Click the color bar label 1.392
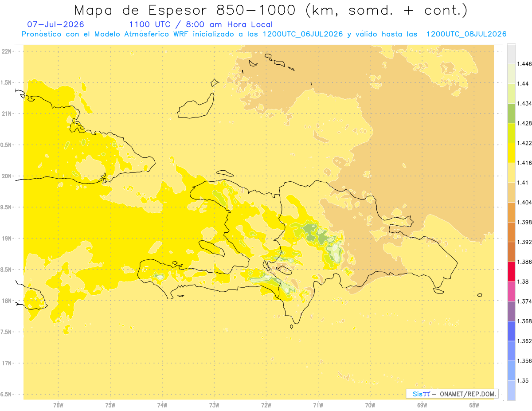 pos(524,242)
